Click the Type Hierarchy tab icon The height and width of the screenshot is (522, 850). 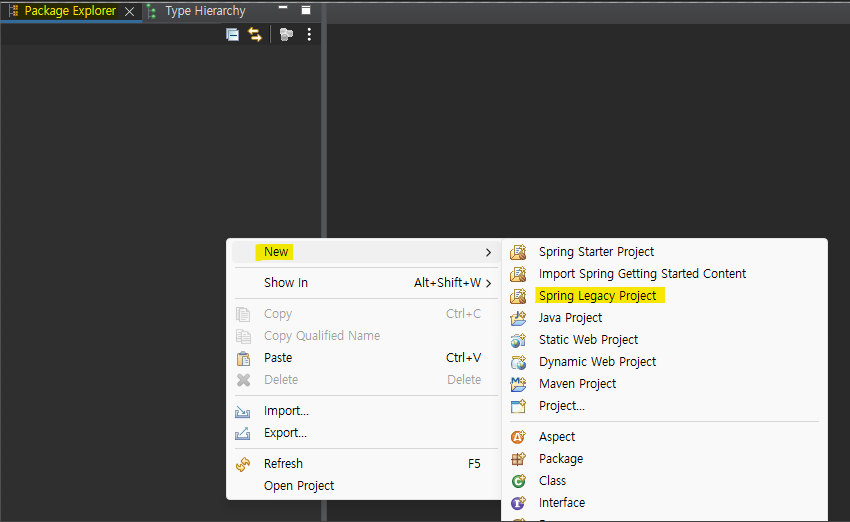[152, 11]
